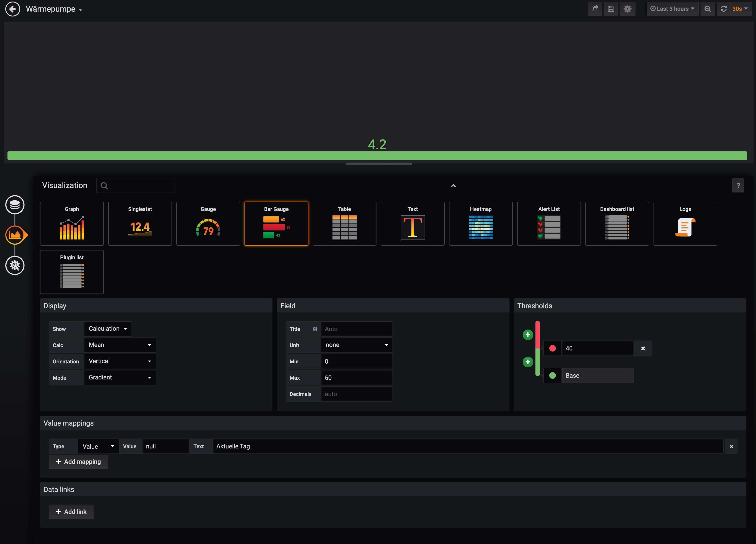Click the zoom out time range icon
This screenshot has width=756, height=544.
707,9
